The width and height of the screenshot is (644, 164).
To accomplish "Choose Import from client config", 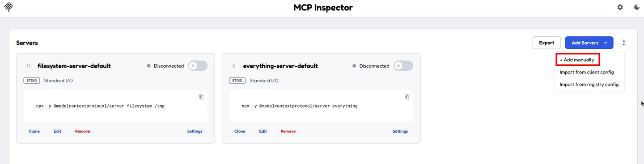I will tap(587, 72).
